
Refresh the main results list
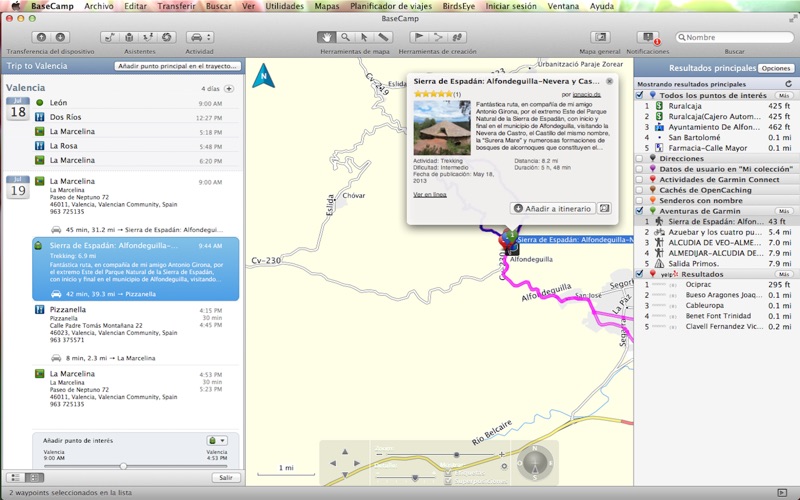coord(788,84)
